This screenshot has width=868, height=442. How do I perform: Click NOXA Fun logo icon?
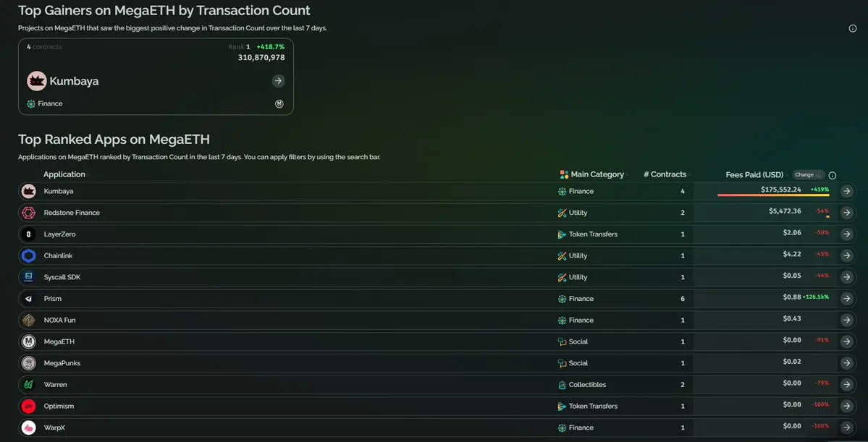point(28,320)
